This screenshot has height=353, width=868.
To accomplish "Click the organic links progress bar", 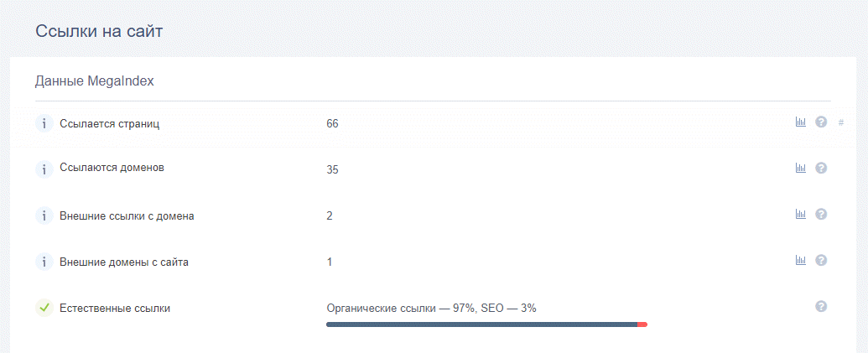I will click(486, 324).
